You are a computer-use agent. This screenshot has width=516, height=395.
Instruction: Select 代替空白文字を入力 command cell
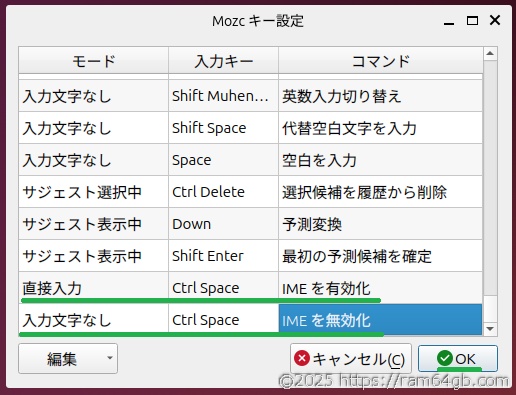pos(380,128)
